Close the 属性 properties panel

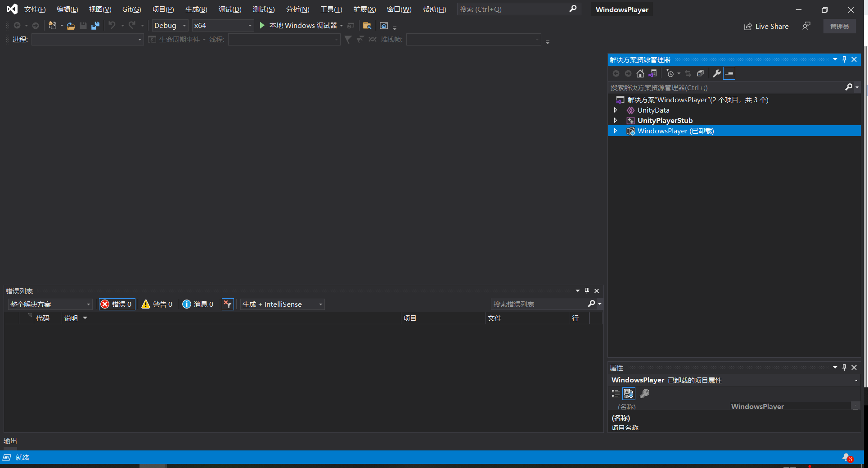pyautogui.click(x=854, y=368)
